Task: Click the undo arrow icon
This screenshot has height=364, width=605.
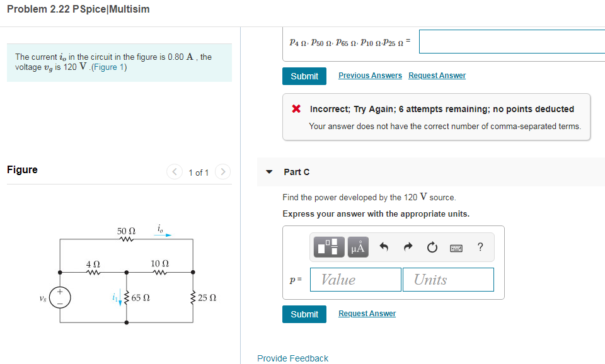Action: 386,247
